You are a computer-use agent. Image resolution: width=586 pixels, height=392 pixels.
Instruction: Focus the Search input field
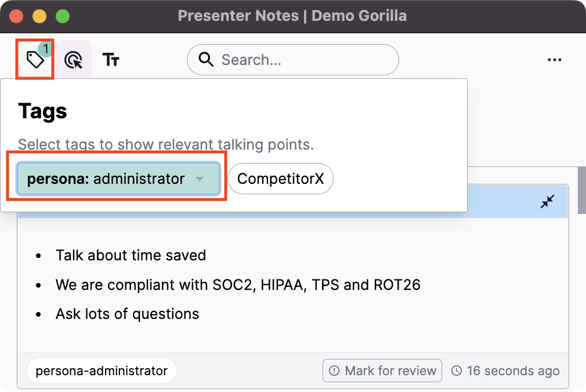pos(302,60)
